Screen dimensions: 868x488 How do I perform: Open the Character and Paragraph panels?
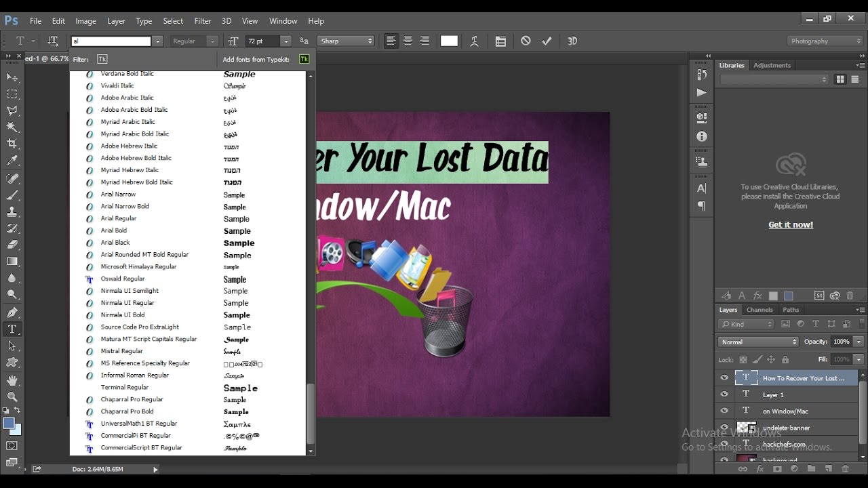[500, 41]
